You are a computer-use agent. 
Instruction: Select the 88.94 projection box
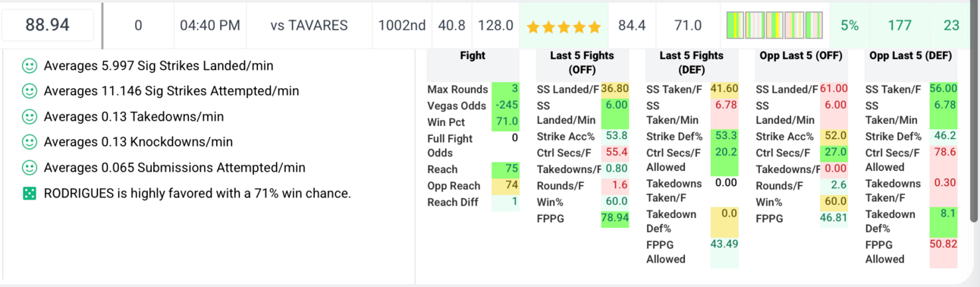(x=48, y=25)
